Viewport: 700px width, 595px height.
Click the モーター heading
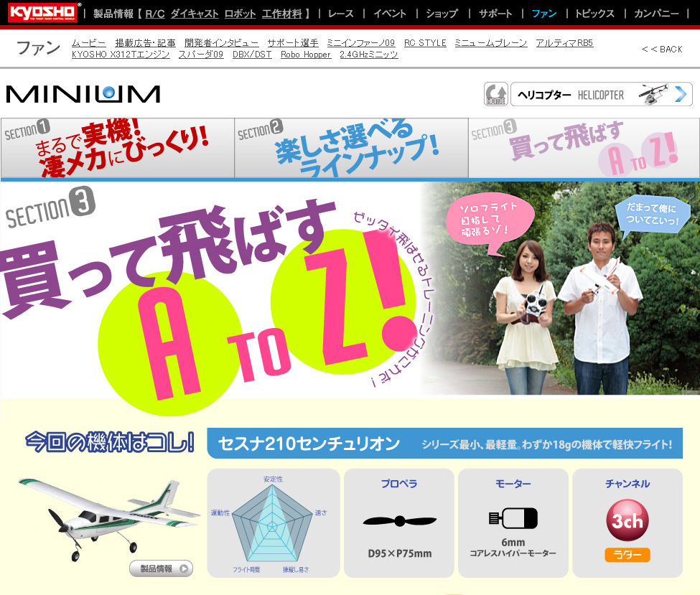pyautogui.click(x=513, y=484)
